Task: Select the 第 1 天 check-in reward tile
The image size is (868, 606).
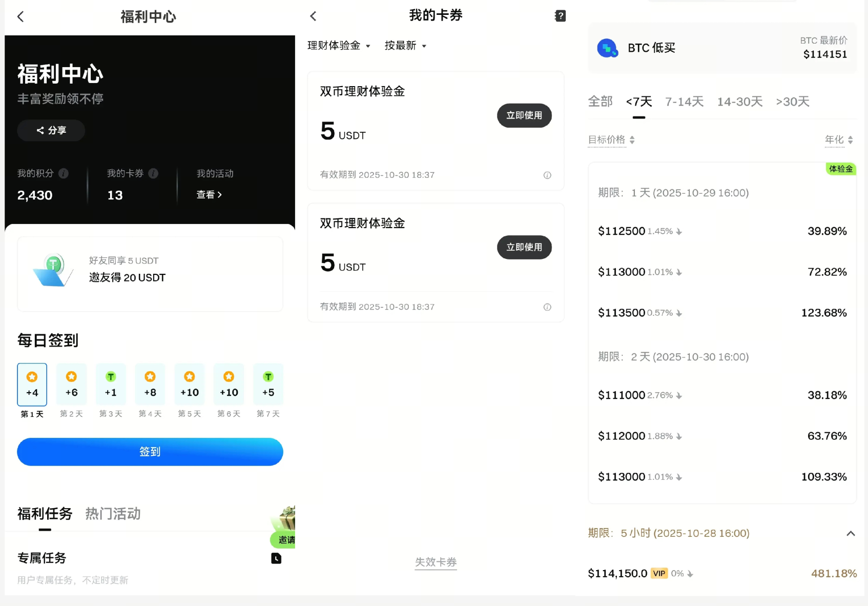Action: [32, 385]
